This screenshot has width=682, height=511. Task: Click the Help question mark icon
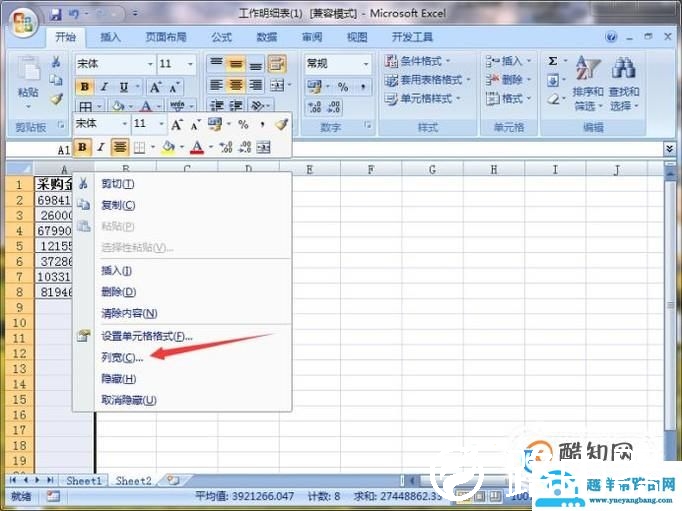[611, 37]
